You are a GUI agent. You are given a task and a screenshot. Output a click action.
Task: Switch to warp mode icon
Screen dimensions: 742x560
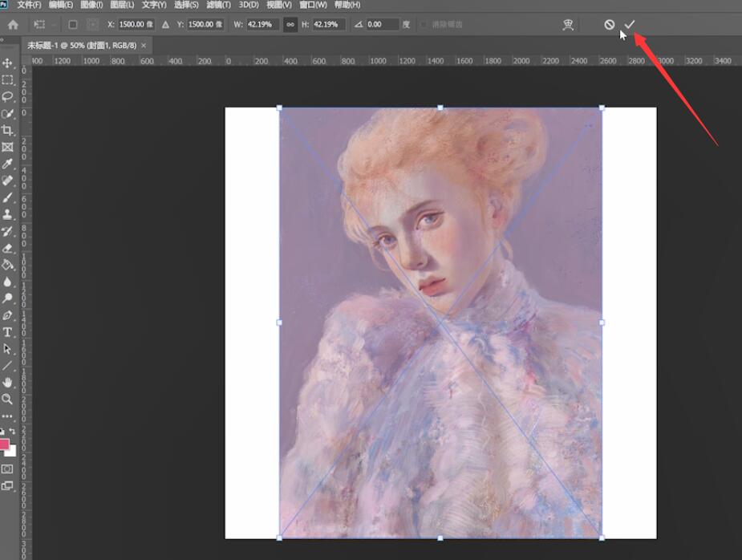click(568, 25)
